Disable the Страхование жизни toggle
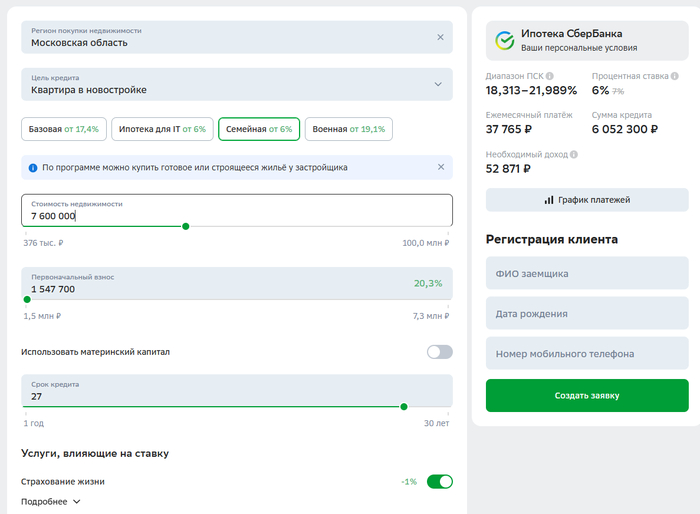The height and width of the screenshot is (514, 700). click(x=439, y=481)
